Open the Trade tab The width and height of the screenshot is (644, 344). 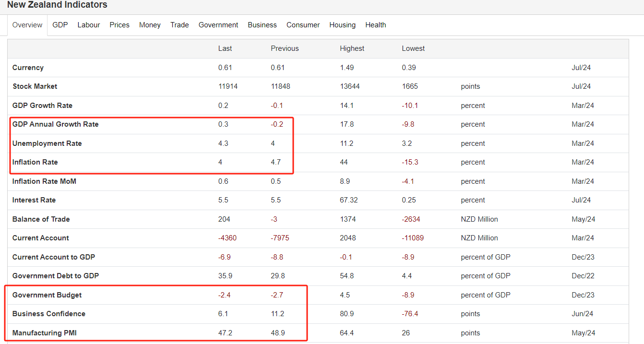[179, 25]
